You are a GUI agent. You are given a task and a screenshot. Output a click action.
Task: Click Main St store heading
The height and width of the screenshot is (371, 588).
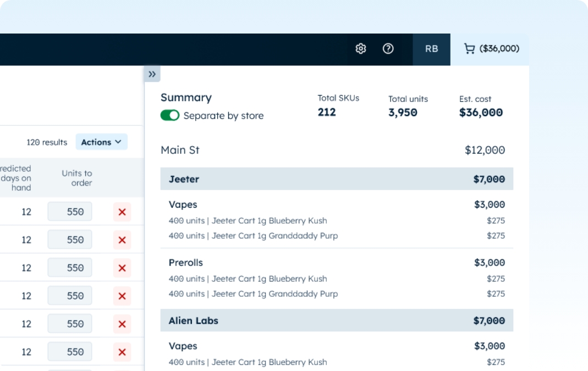click(x=180, y=150)
